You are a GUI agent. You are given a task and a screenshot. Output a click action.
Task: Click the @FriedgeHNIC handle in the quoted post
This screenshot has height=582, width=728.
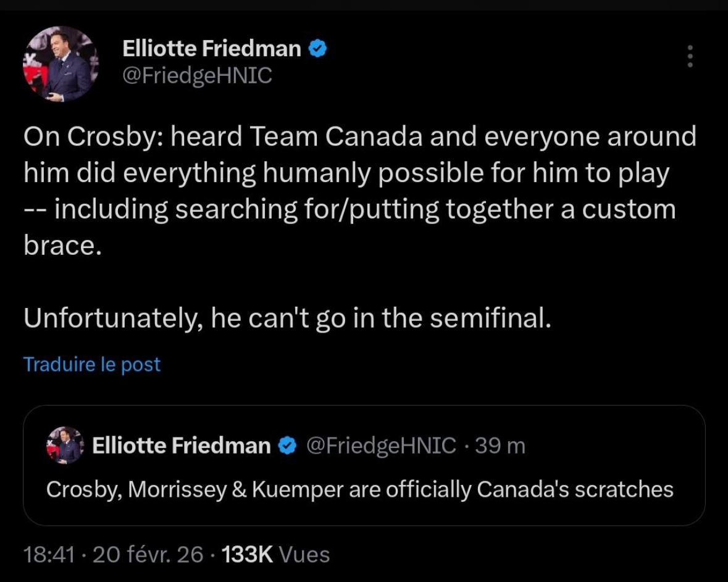381,446
